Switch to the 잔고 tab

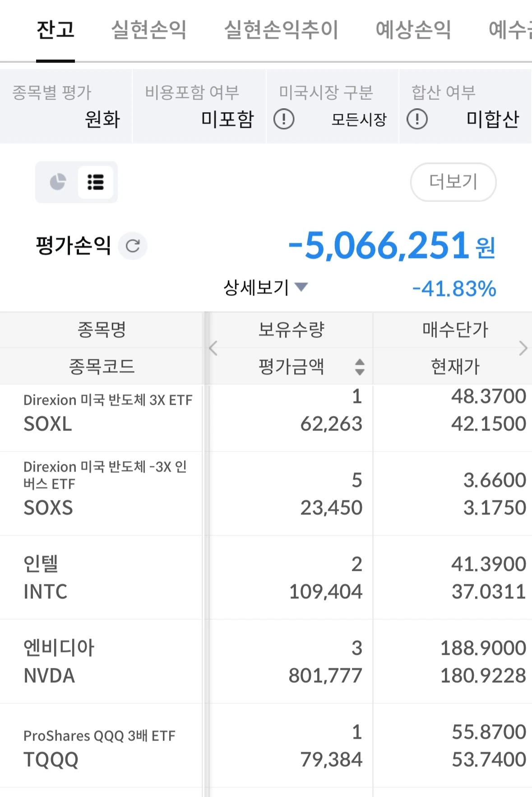click(56, 30)
